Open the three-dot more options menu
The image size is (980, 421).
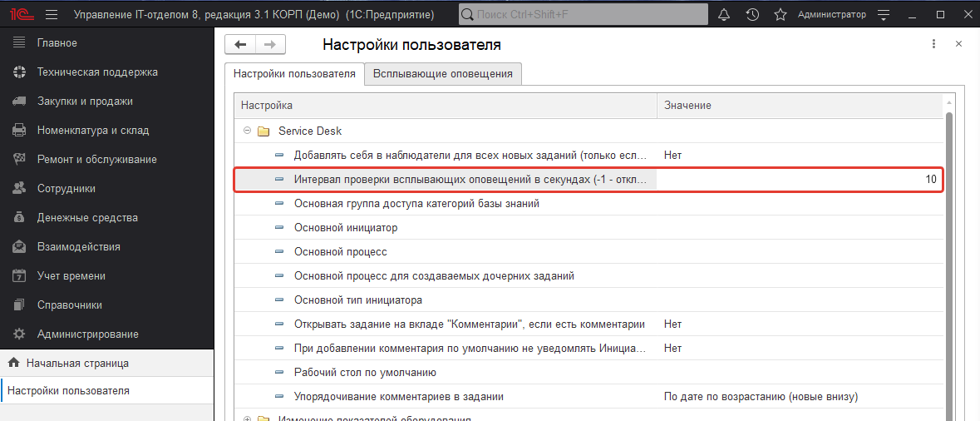934,44
